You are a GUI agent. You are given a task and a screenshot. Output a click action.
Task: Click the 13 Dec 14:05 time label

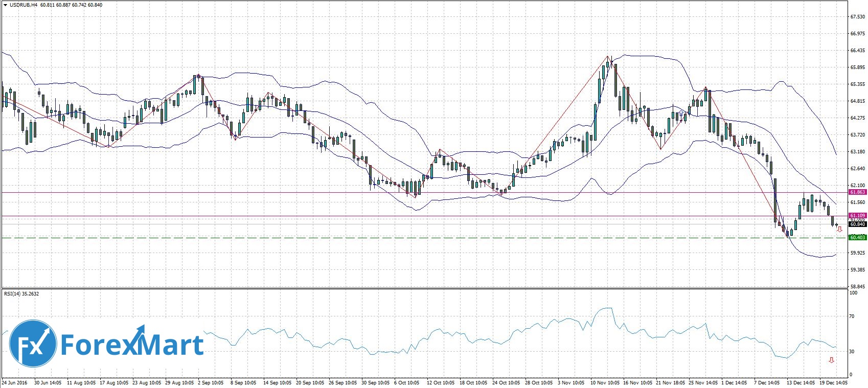tap(801, 382)
